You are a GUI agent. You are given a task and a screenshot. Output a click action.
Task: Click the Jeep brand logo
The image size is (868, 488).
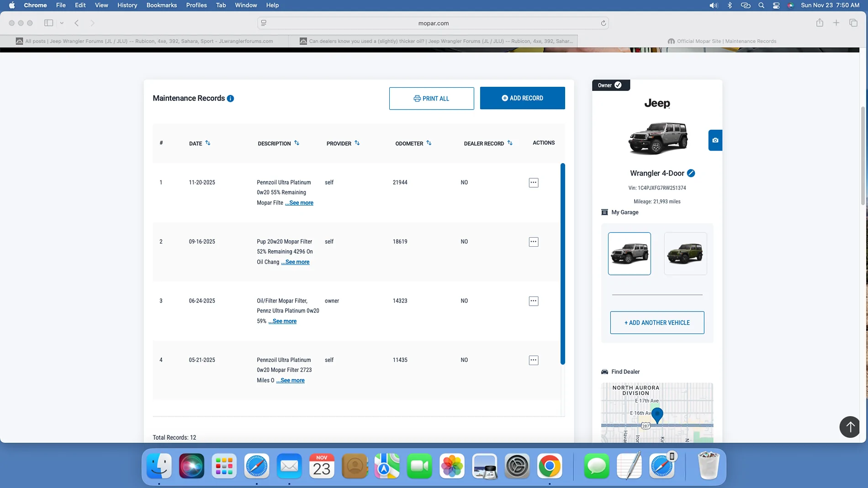[x=657, y=104]
